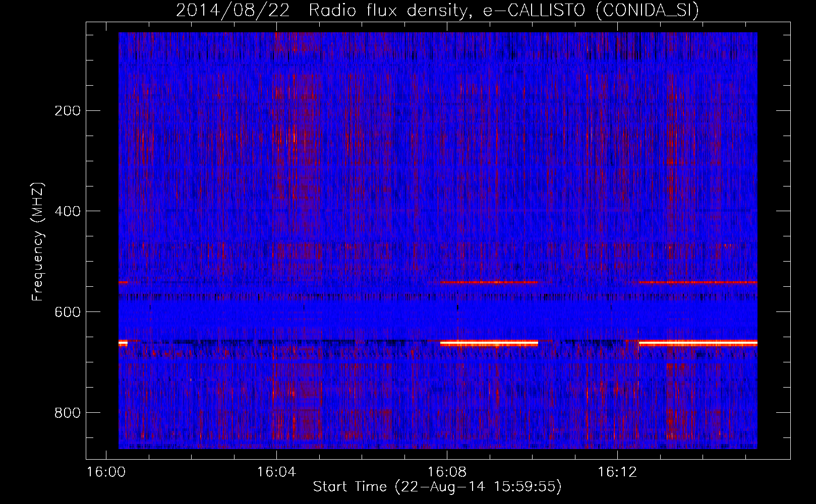Click the '400' frequency tick label
Viewport: 816px width, 504px height.
pos(67,211)
